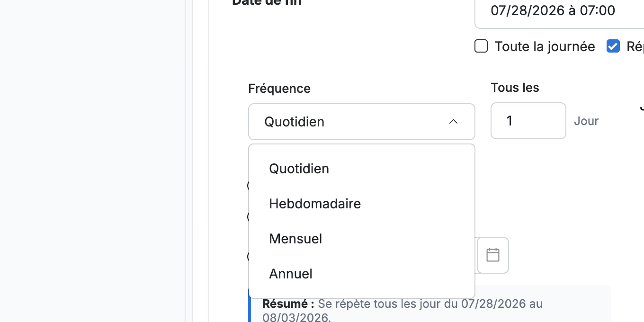Click the Tous les field label
644x322 pixels.
pos(515,88)
